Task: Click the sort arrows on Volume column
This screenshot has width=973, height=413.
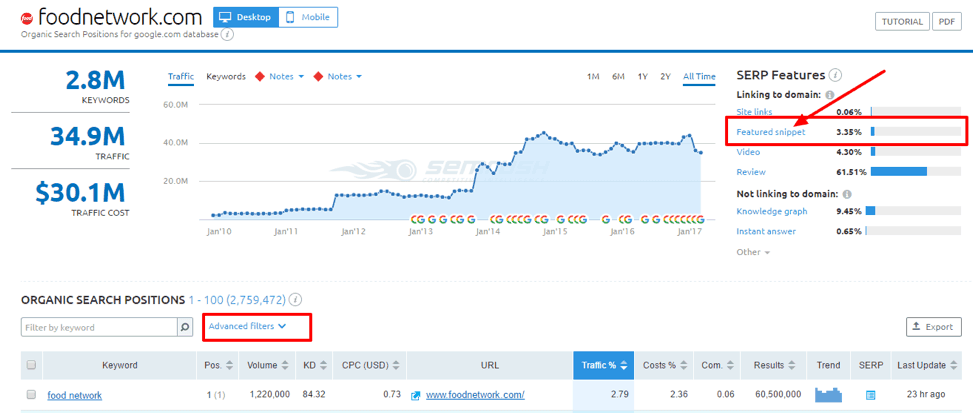Action: point(285,365)
